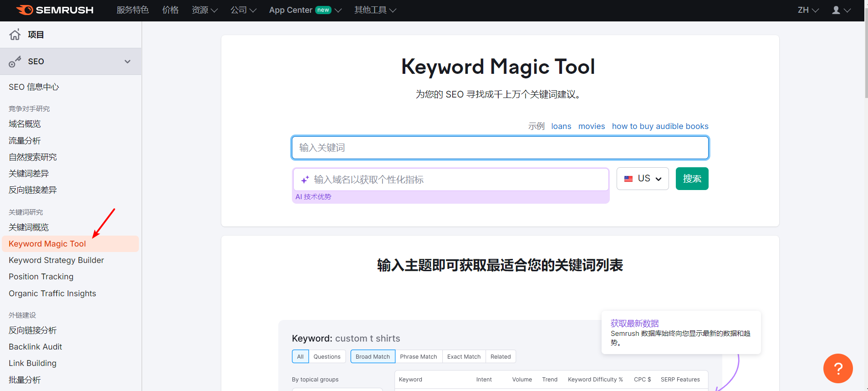Expand the 其他工具 menu
Image resolution: width=868 pixels, height=391 pixels.
click(375, 10)
